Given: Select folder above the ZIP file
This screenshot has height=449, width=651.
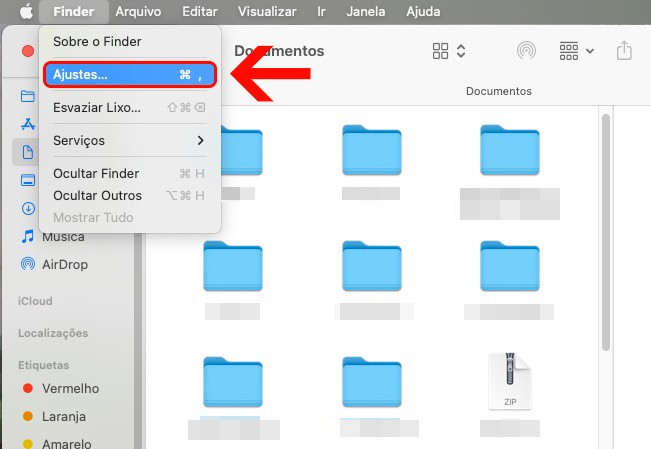Looking at the screenshot, I should (510, 266).
